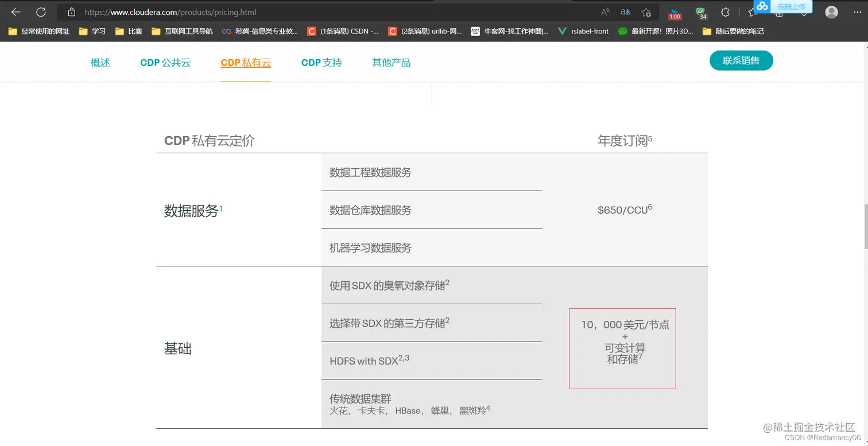Open the (2条消息) urllib bookmark
Viewport: 868px width, 446px height.
point(425,31)
